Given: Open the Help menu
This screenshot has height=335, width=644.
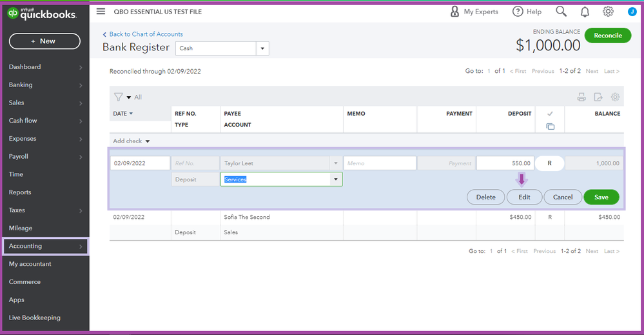Looking at the screenshot, I should (527, 12).
